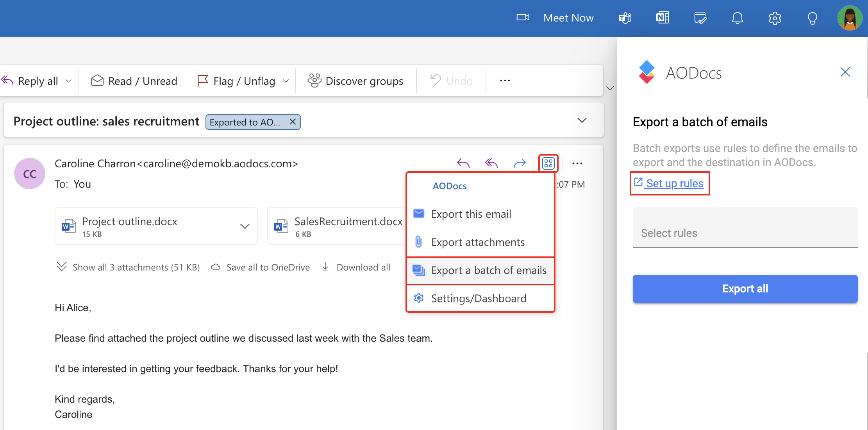Open Outlook settings gear icon

pyautogui.click(x=775, y=18)
